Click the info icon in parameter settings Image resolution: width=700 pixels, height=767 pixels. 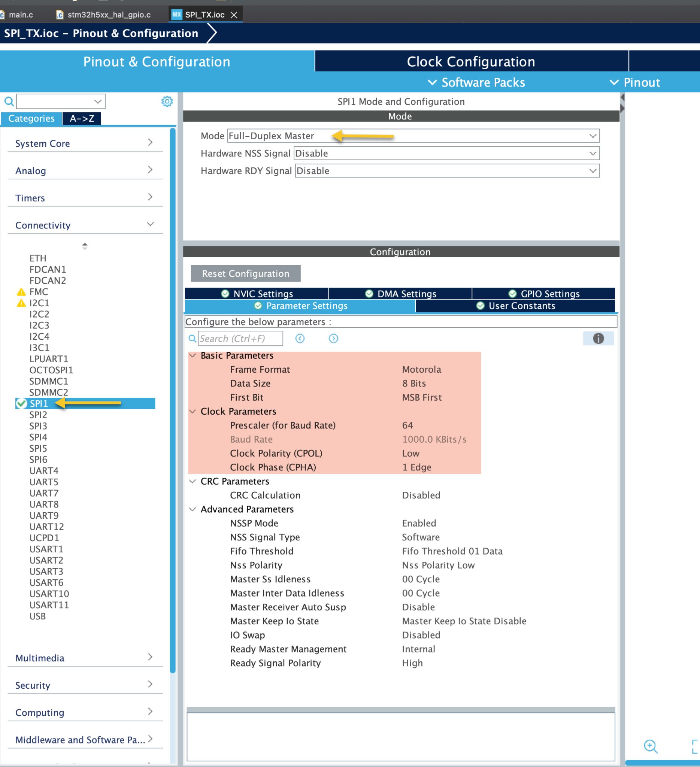[x=598, y=338]
